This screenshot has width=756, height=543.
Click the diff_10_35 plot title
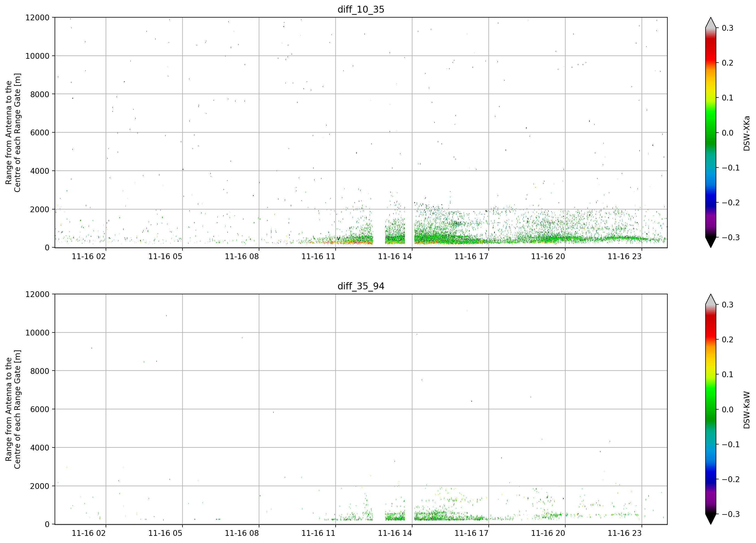361,9
